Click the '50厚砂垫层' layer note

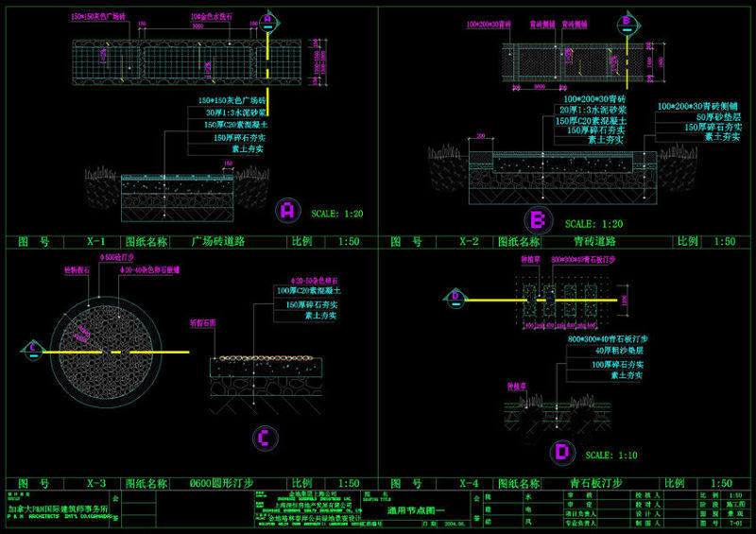718,117
